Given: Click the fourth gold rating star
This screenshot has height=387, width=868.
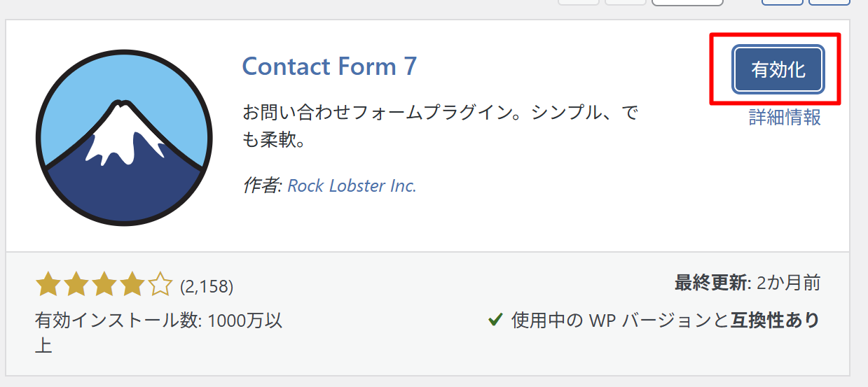Looking at the screenshot, I should click(132, 285).
